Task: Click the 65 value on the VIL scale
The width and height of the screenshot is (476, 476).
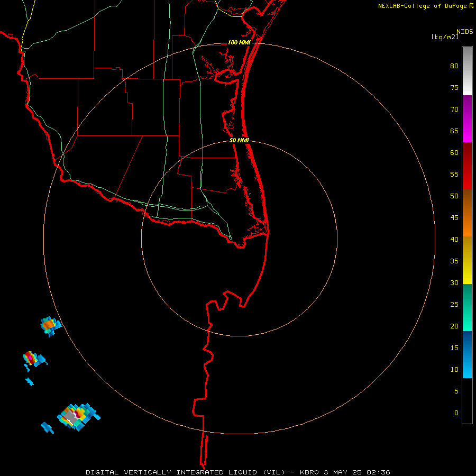Action: (454, 131)
